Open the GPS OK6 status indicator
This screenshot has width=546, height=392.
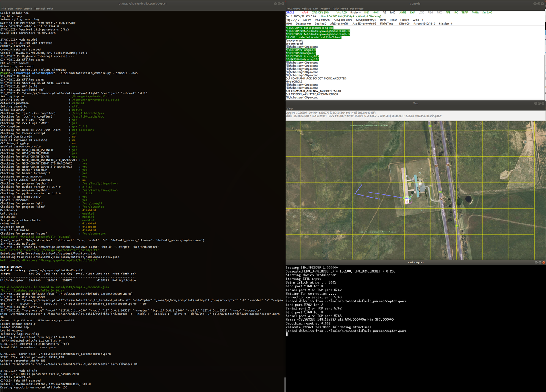point(320,13)
